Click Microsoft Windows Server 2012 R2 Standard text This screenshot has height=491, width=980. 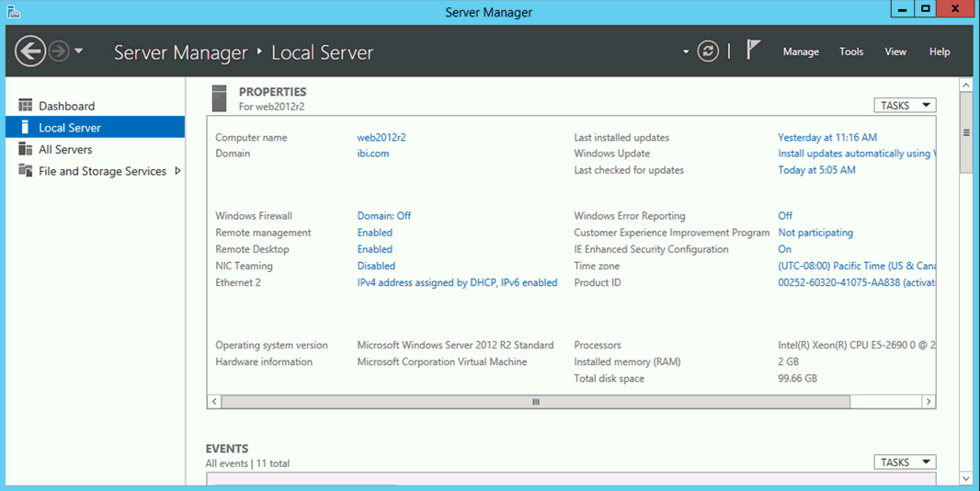(x=455, y=346)
